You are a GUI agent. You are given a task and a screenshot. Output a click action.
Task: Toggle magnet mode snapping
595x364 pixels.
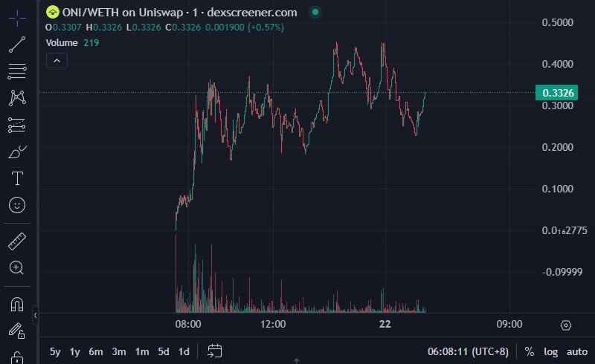pyautogui.click(x=17, y=304)
